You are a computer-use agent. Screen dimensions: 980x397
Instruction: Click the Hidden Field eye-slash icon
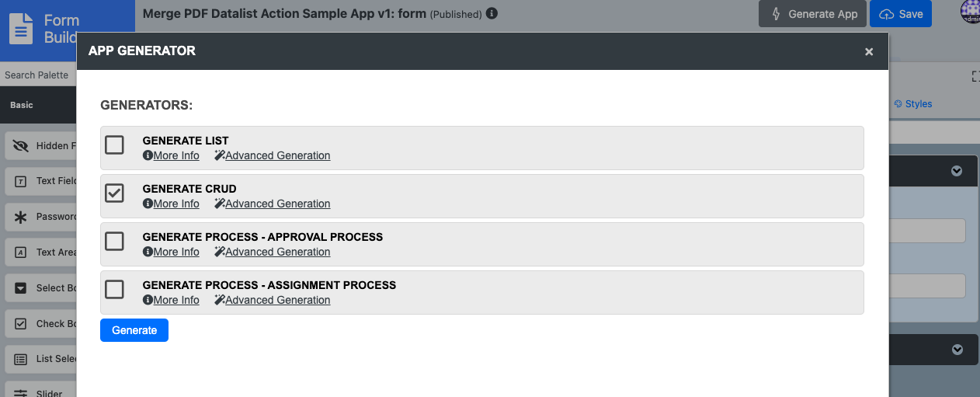pyautogui.click(x=21, y=145)
